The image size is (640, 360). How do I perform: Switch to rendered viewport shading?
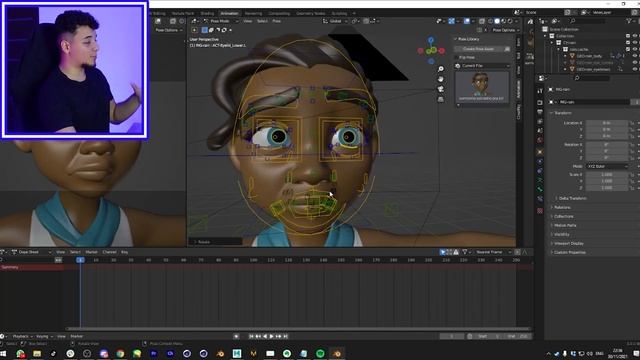(x=510, y=21)
